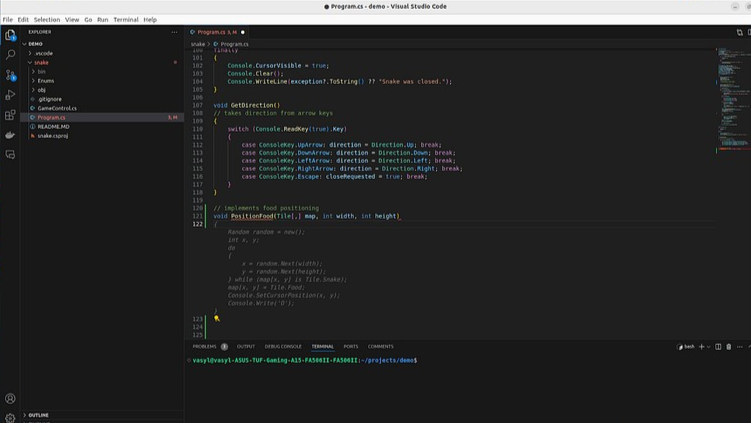Screen dimensions: 751x423
Task: Expand the Enums folder
Action: pos(46,81)
